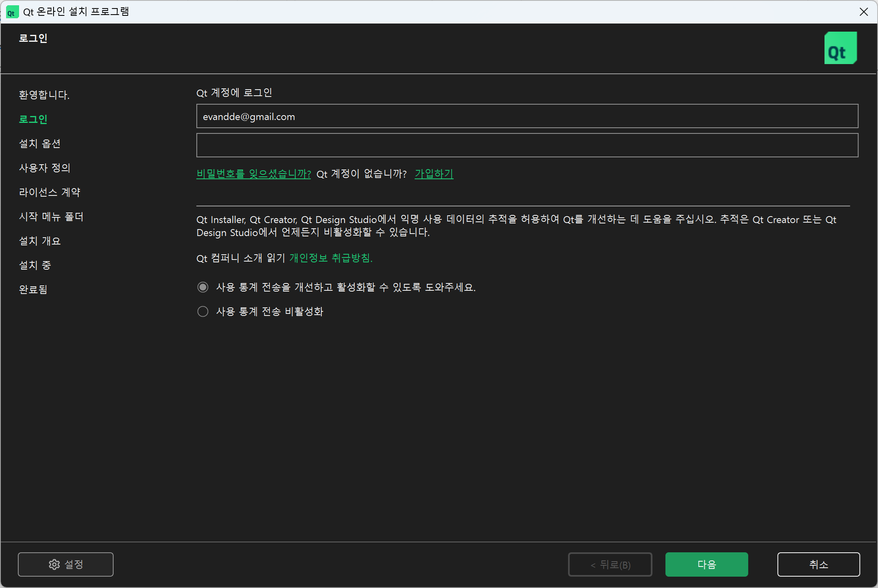
Task: Click the 가입하기 signup link
Action: (433, 174)
